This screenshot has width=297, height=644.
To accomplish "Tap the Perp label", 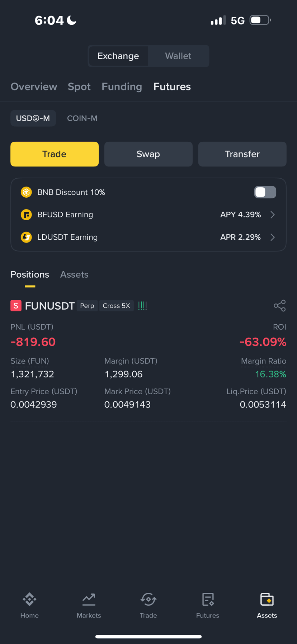I will click(87, 306).
